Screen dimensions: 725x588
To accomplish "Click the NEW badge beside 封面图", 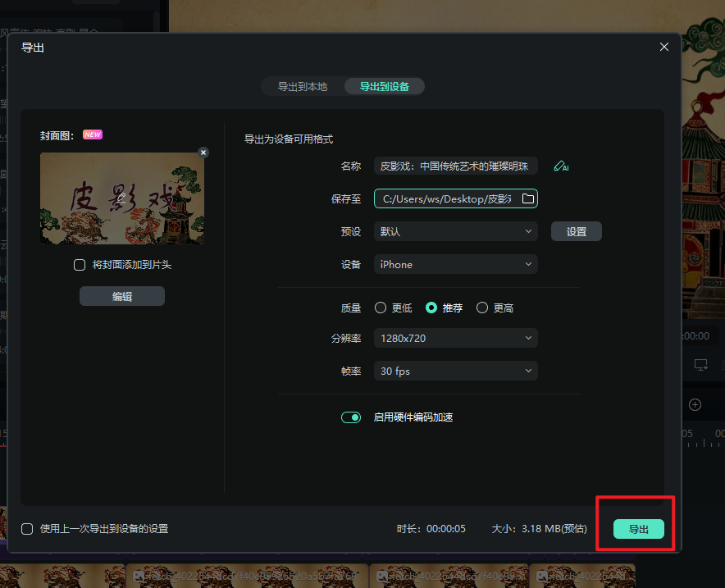I will 93,135.
